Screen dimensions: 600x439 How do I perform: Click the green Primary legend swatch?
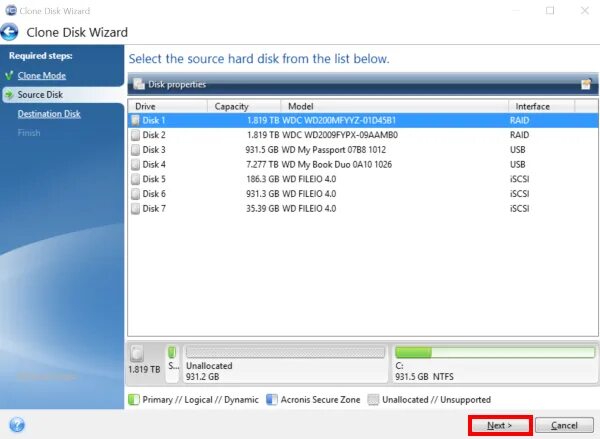(x=134, y=400)
